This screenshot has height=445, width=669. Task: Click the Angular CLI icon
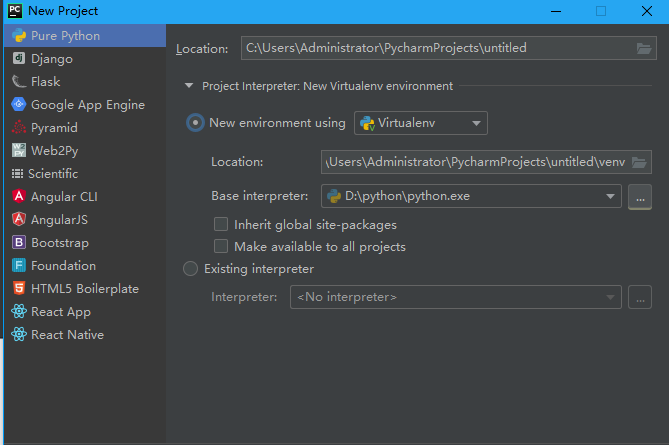19,197
